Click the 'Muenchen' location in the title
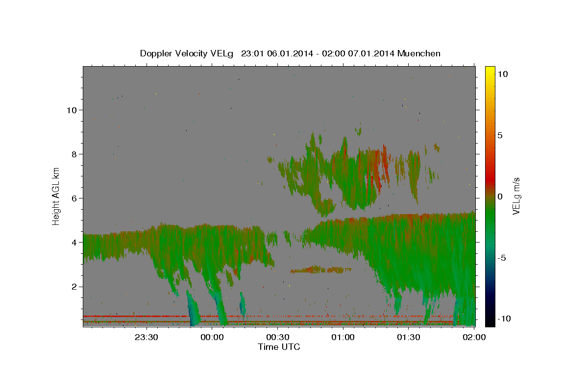The width and height of the screenshot is (588, 392). (x=419, y=53)
